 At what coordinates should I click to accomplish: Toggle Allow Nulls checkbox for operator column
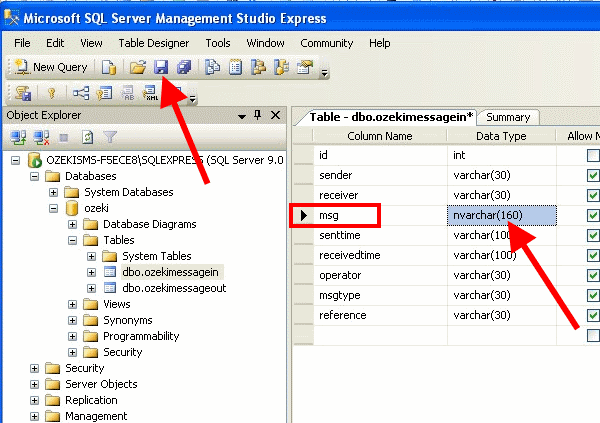pos(593,275)
